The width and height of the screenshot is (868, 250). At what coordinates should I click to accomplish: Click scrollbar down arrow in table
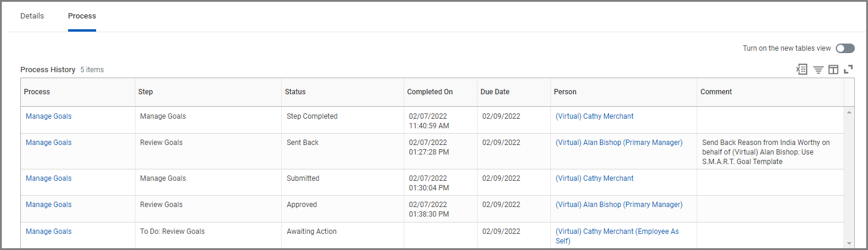849,243
